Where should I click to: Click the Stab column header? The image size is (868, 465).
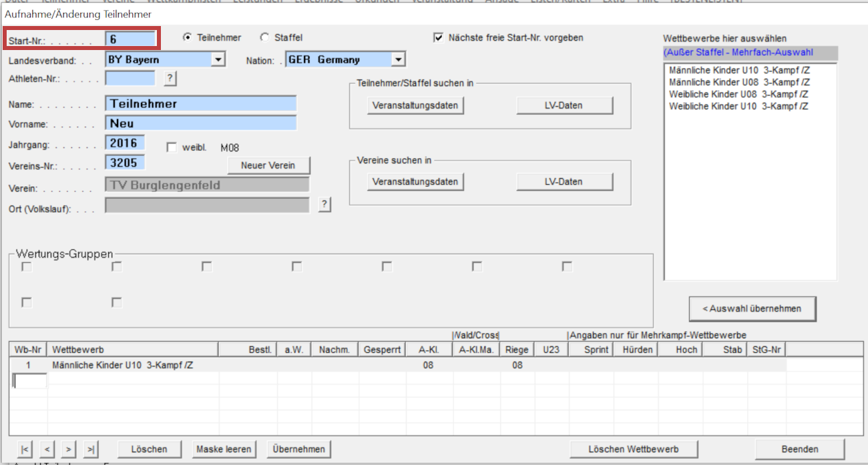[x=724, y=350]
